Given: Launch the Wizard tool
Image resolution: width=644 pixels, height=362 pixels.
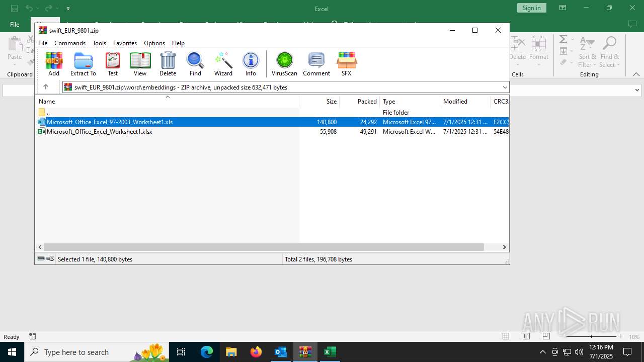Looking at the screenshot, I should (223, 64).
